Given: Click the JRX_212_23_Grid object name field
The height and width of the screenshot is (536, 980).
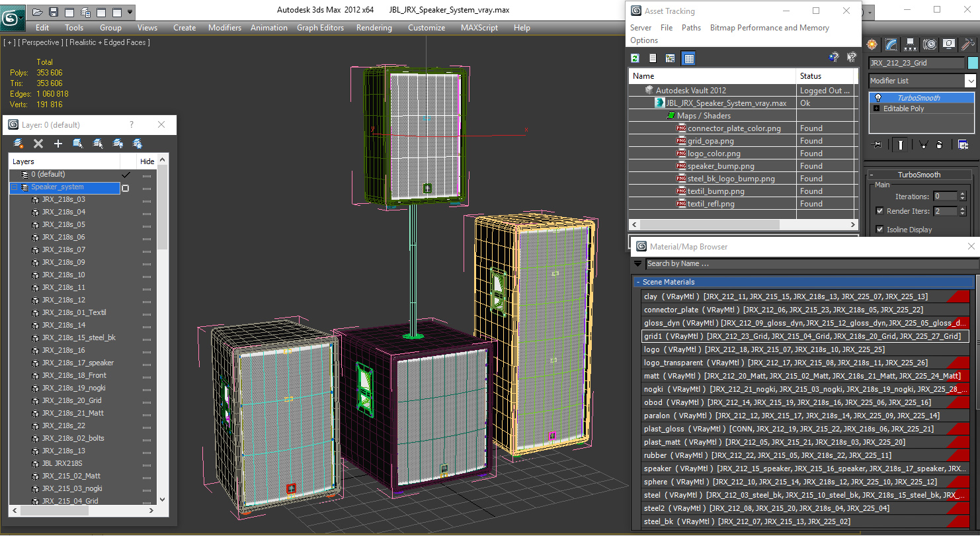Looking at the screenshot, I should tap(917, 63).
